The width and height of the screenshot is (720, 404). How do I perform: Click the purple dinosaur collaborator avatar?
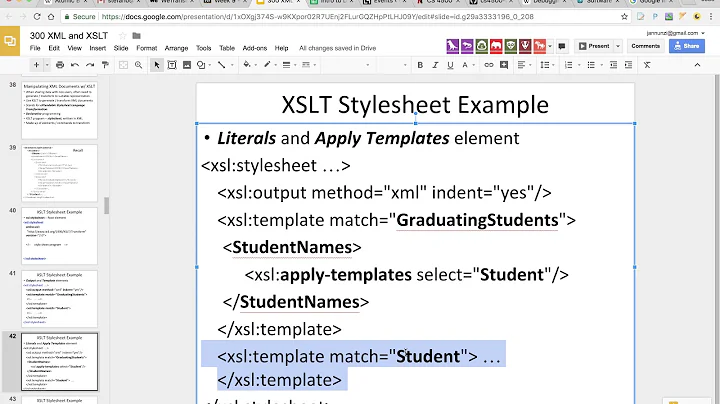[452, 46]
